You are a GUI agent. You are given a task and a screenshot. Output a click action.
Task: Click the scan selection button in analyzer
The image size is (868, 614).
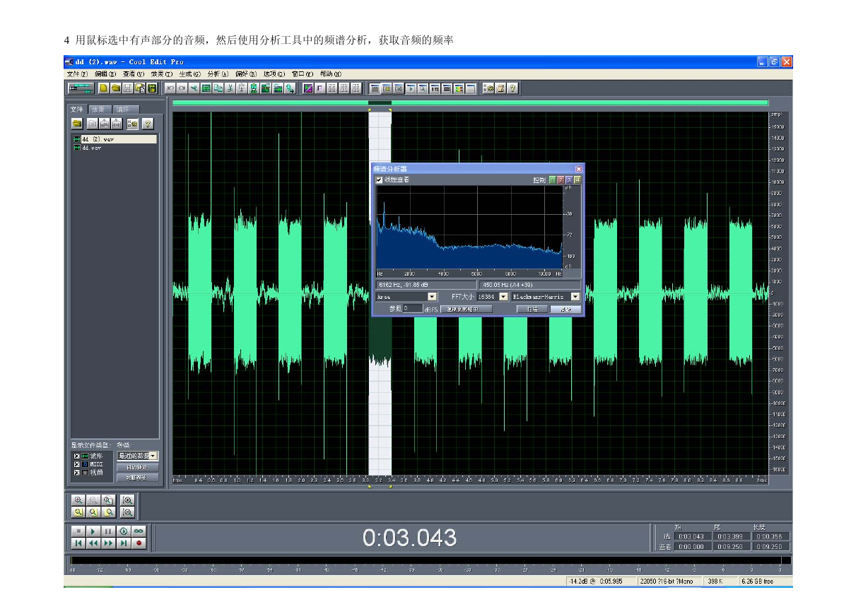(532, 309)
